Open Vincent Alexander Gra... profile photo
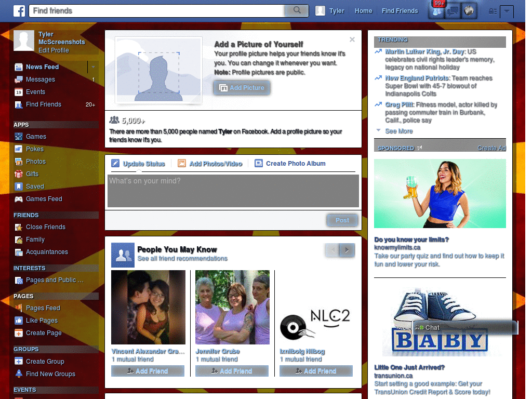 [x=148, y=308]
